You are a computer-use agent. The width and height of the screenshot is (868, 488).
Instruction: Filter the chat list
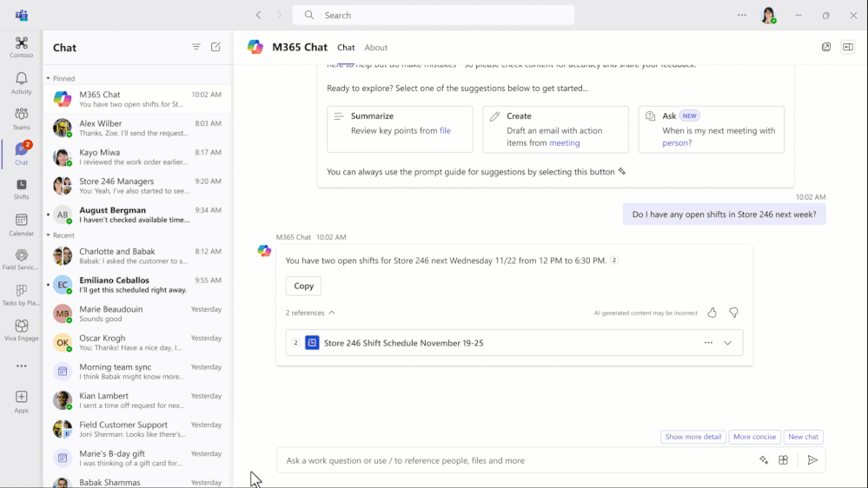click(196, 47)
